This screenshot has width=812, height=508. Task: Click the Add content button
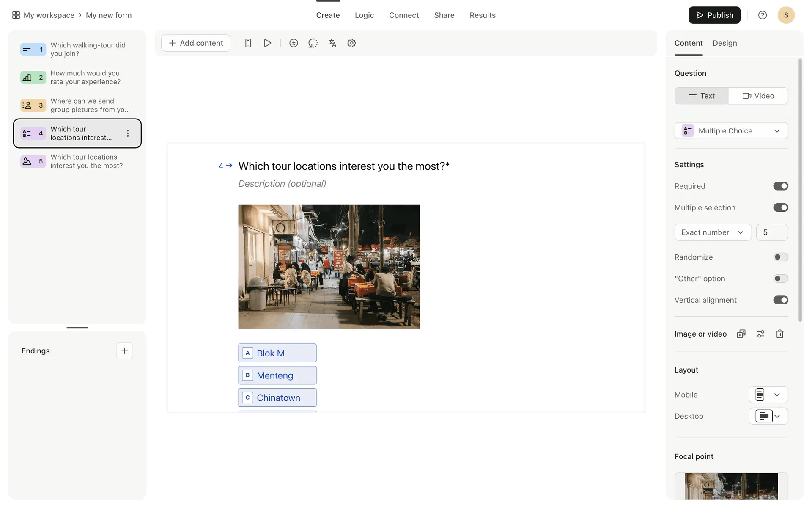196,43
